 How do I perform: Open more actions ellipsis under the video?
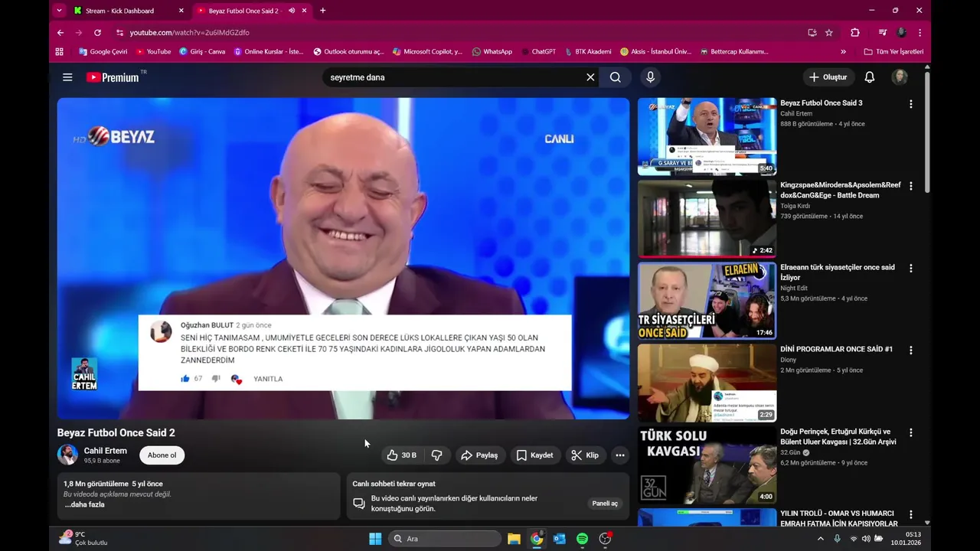pos(620,455)
